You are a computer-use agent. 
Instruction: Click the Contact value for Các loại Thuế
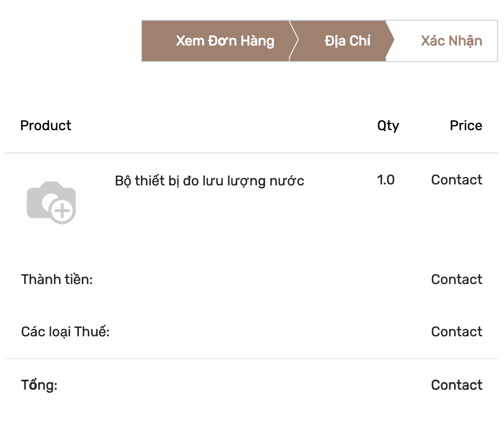[x=457, y=332]
